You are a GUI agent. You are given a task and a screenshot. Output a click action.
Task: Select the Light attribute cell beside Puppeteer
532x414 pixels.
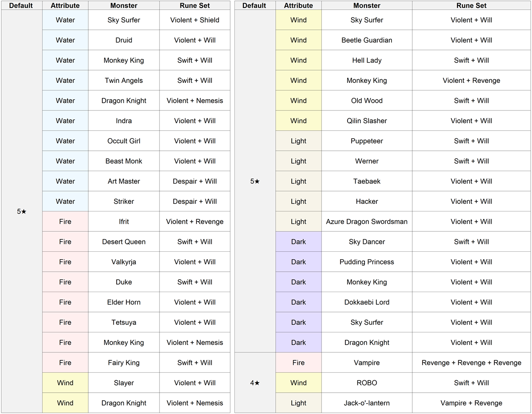pyautogui.click(x=298, y=141)
